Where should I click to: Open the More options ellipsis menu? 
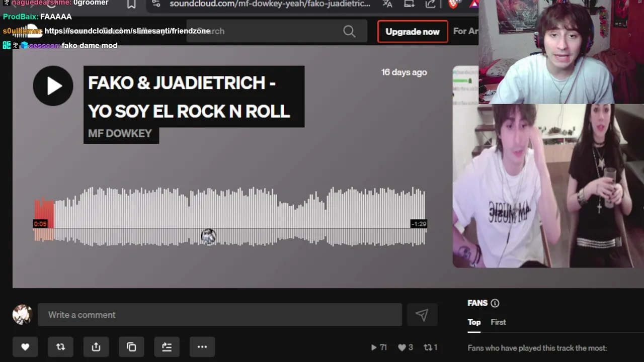[x=202, y=347]
